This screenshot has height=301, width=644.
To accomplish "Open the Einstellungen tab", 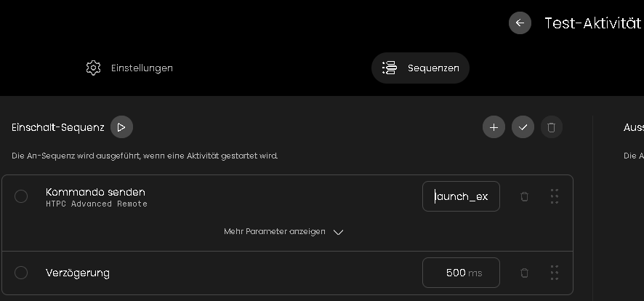I will [130, 68].
